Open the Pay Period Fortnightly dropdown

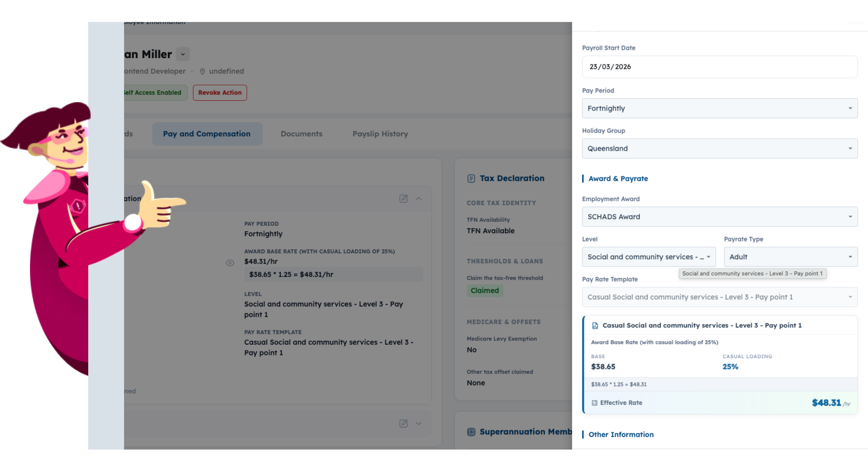coord(720,108)
